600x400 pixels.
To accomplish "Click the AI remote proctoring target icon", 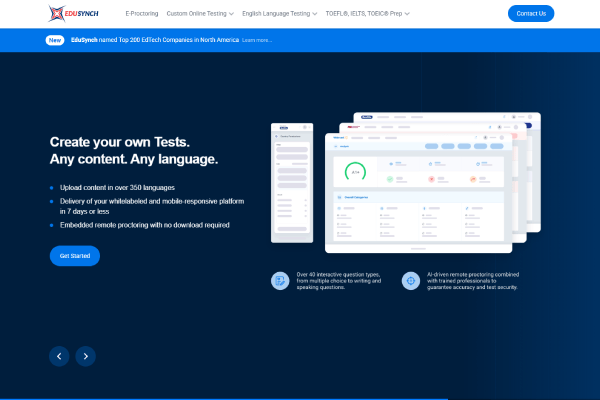I will [x=410, y=281].
